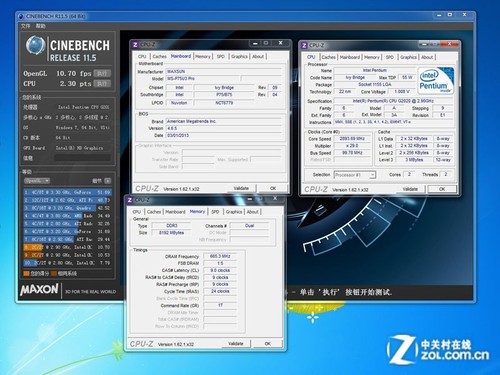Click the 8192 MBytes memory size field
Image resolution: width=500 pixels, height=375 pixels.
pos(171,233)
